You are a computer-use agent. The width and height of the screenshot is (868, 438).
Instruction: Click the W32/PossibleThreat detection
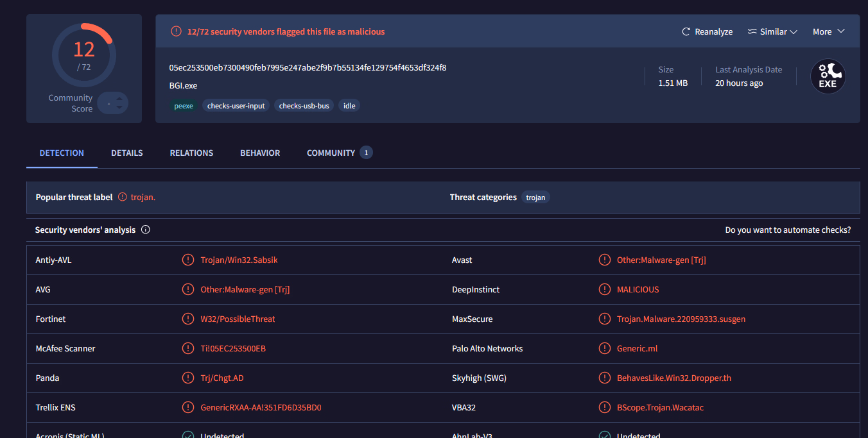pyautogui.click(x=238, y=319)
